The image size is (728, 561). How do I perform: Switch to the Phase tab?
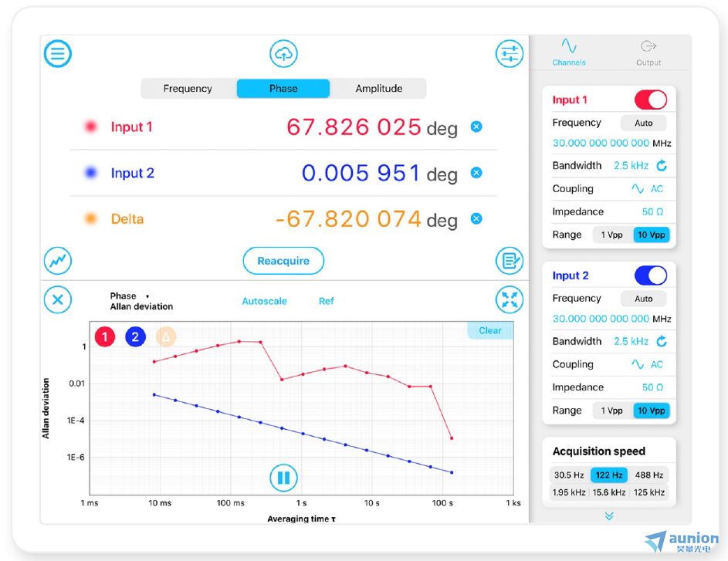(x=283, y=89)
